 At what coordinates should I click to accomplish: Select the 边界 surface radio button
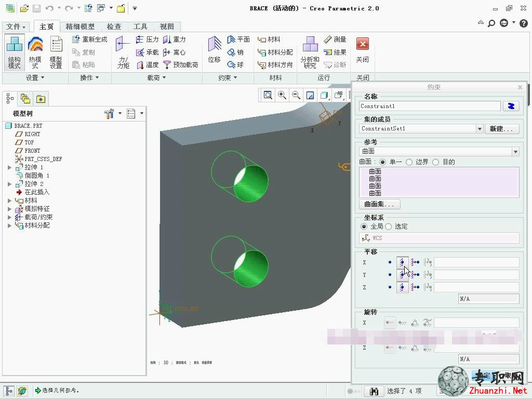click(x=409, y=162)
